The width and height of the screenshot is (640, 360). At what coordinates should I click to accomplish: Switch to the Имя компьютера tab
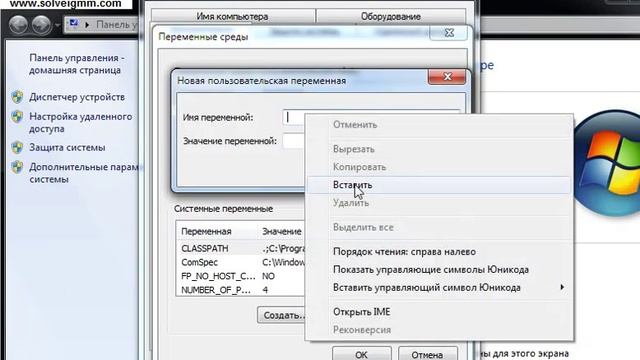tap(233, 16)
